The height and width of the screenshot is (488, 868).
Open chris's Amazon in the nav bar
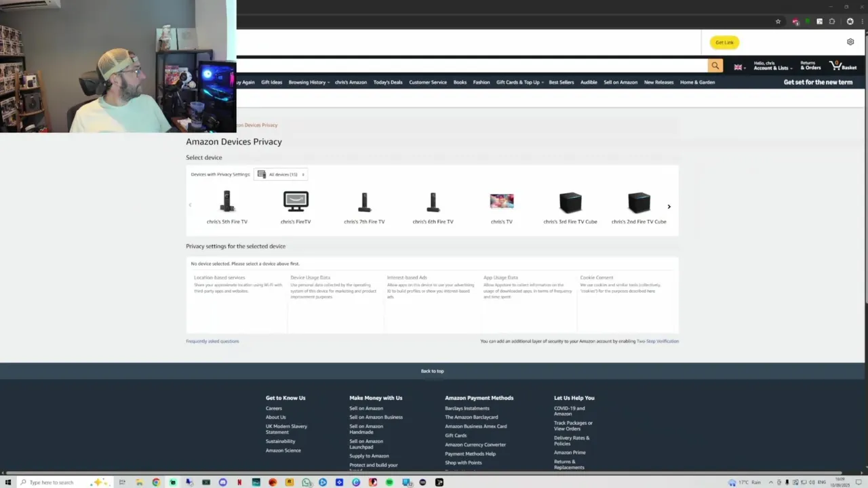point(351,83)
